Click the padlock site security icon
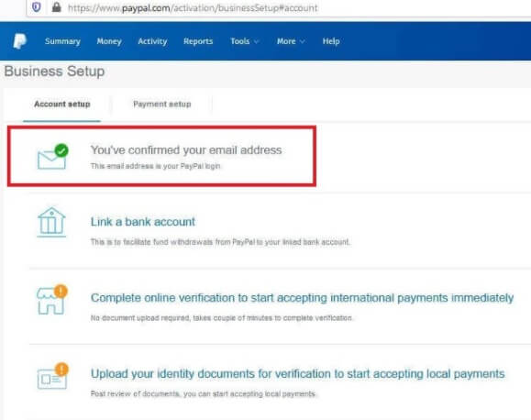Screen dimensions: 531x420 56,7
